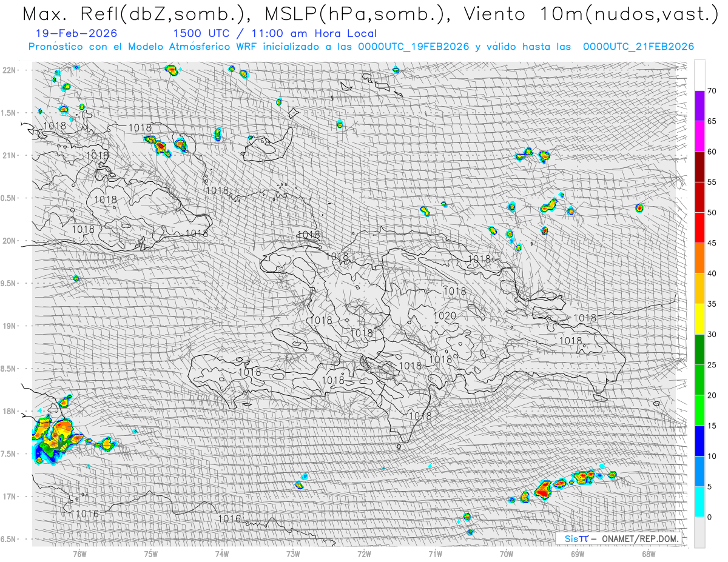Click the yellow 30–35 dBZ colorbar segment
728x562 pixels.
[x=699, y=319]
